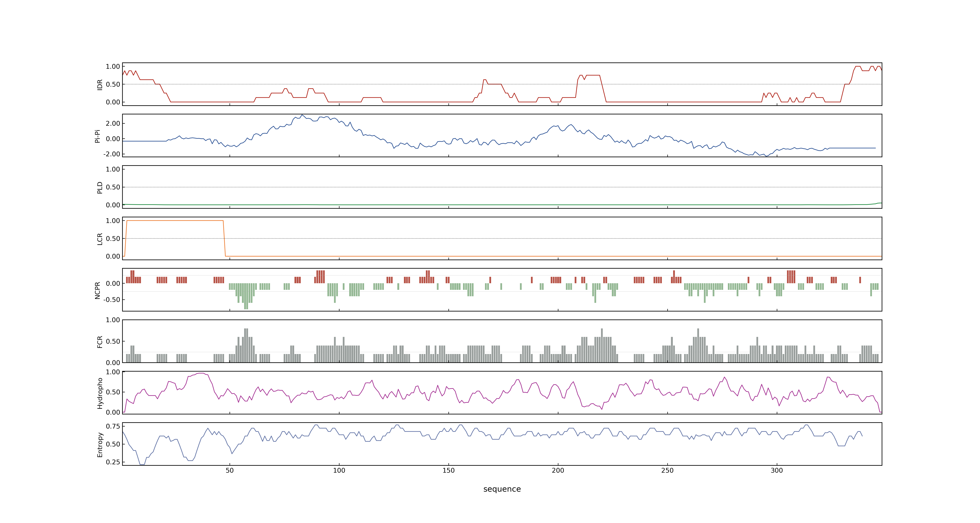The height and width of the screenshot is (523, 980).
Task: Click the -2.00 tick on Pi-Pi axis
Action: click(x=111, y=154)
